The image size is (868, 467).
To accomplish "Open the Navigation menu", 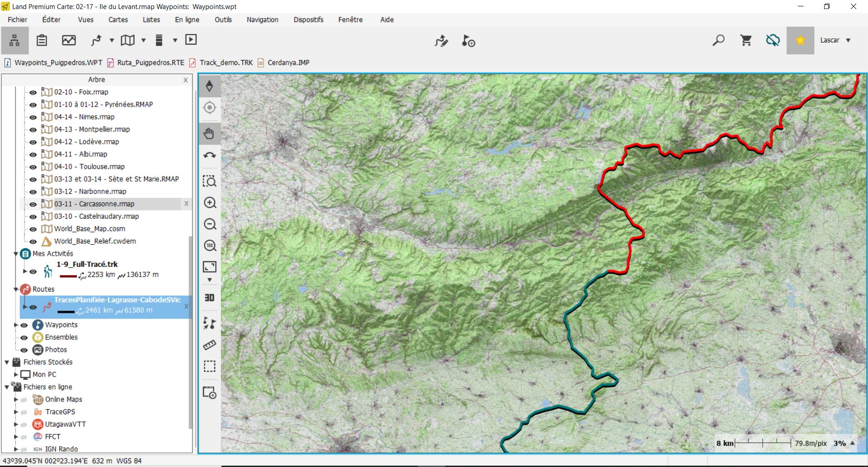I will click(x=262, y=19).
